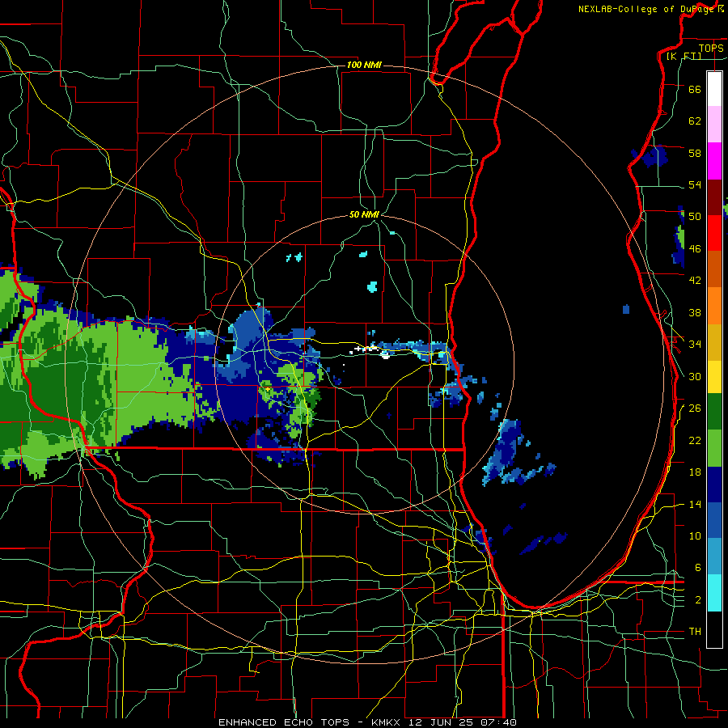
Task: Select the light green legend band
Action: (x=714, y=448)
